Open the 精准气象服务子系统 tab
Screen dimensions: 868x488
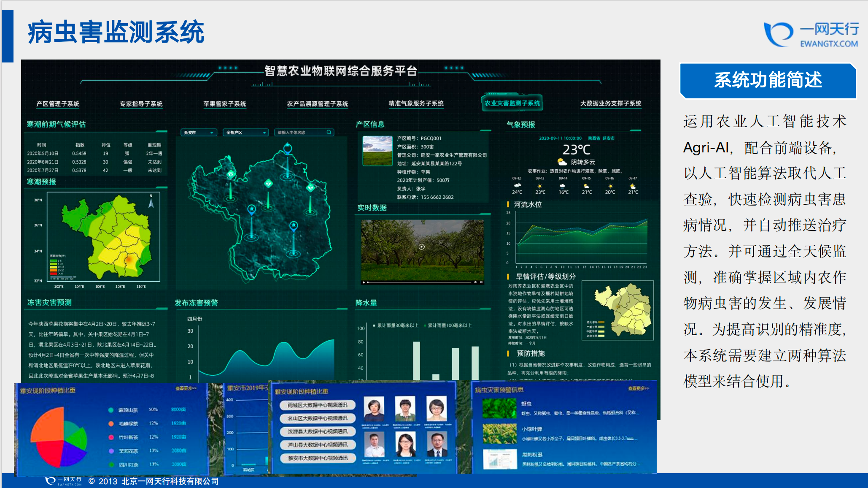416,103
